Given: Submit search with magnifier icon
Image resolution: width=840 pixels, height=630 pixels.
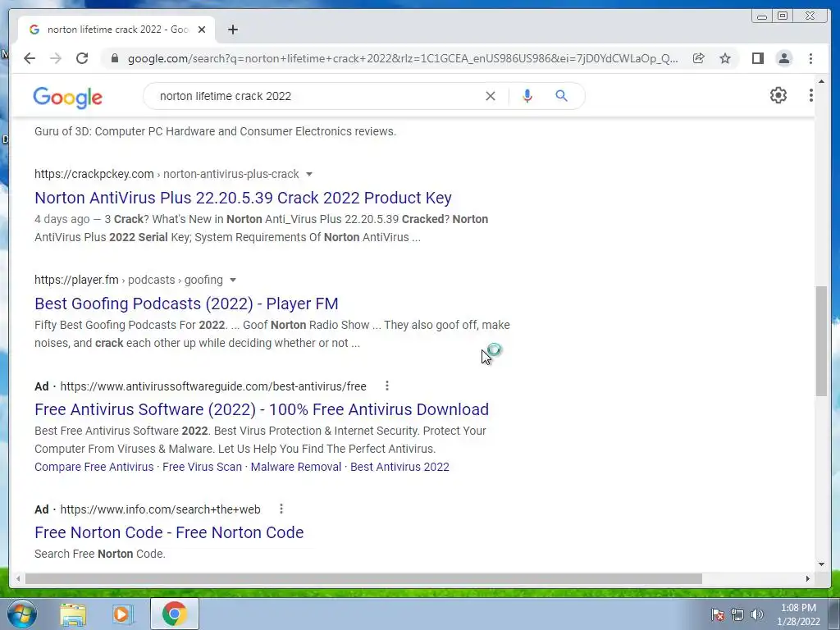Looking at the screenshot, I should 561,96.
